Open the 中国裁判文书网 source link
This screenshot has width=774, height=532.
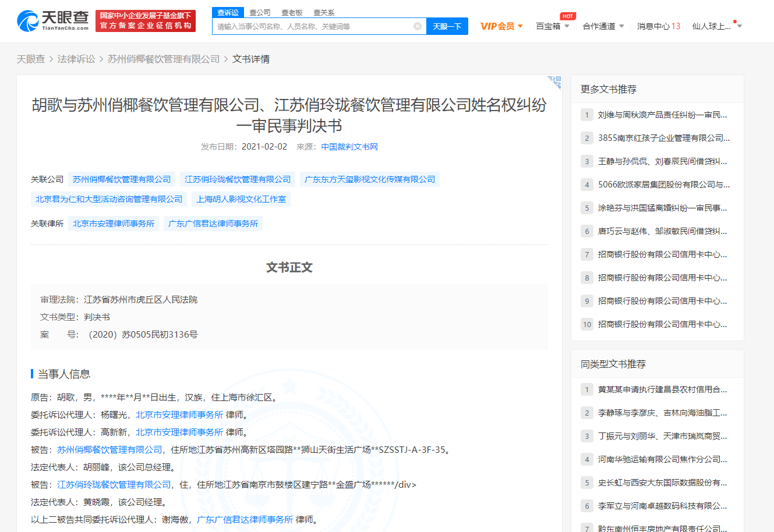349,147
